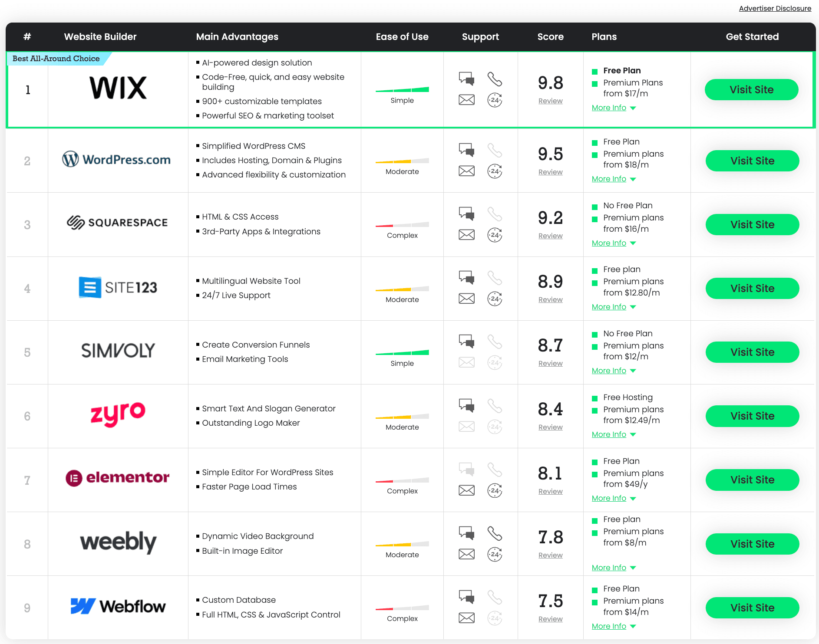
Task: Click Weebly email support icon
Action: tap(467, 554)
